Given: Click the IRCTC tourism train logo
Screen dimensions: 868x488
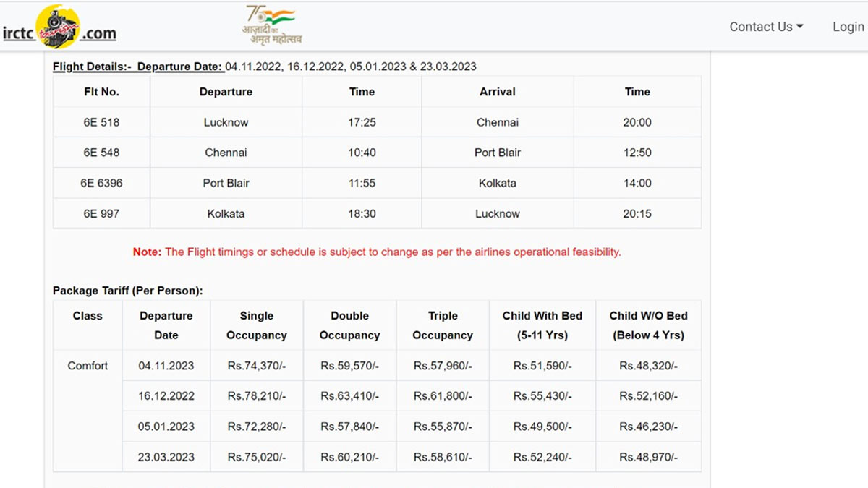Looking at the screenshot, I should pyautogui.click(x=58, y=26).
